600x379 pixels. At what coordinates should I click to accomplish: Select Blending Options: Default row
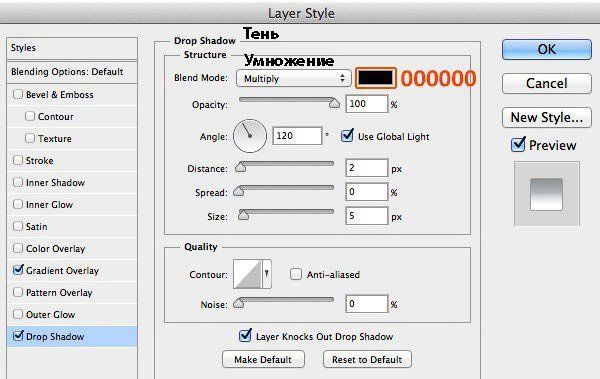pos(72,72)
